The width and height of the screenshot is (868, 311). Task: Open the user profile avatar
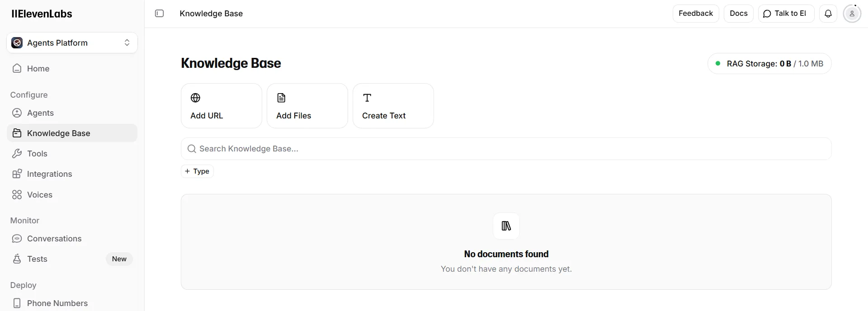(x=852, y=14)
